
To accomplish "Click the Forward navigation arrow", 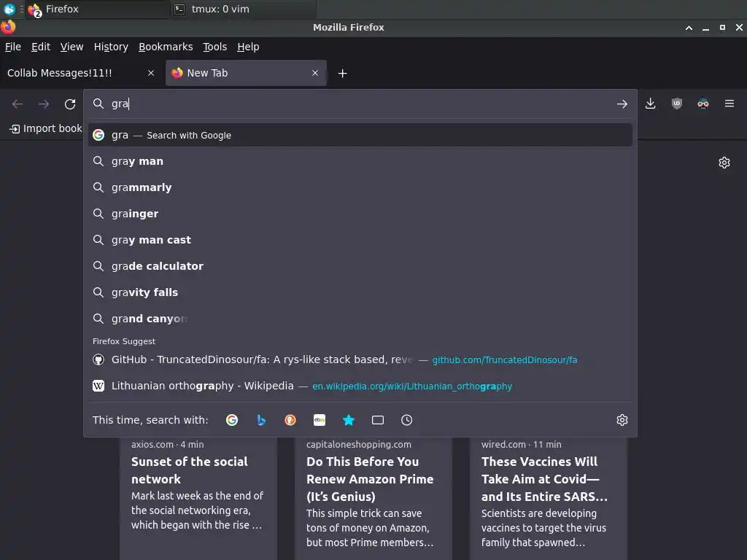I will click(44, 104).
